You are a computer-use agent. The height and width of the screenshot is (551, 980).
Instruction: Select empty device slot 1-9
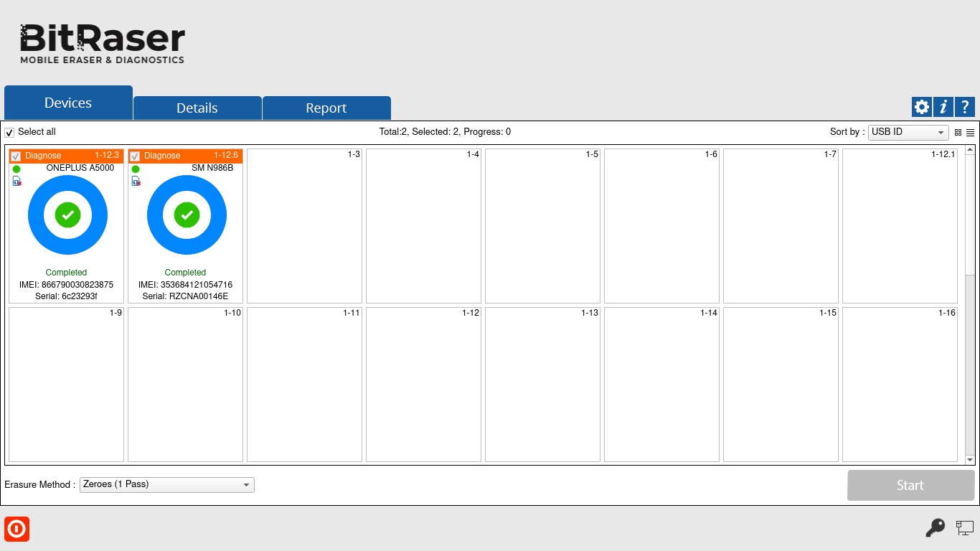tap(67, 385)
